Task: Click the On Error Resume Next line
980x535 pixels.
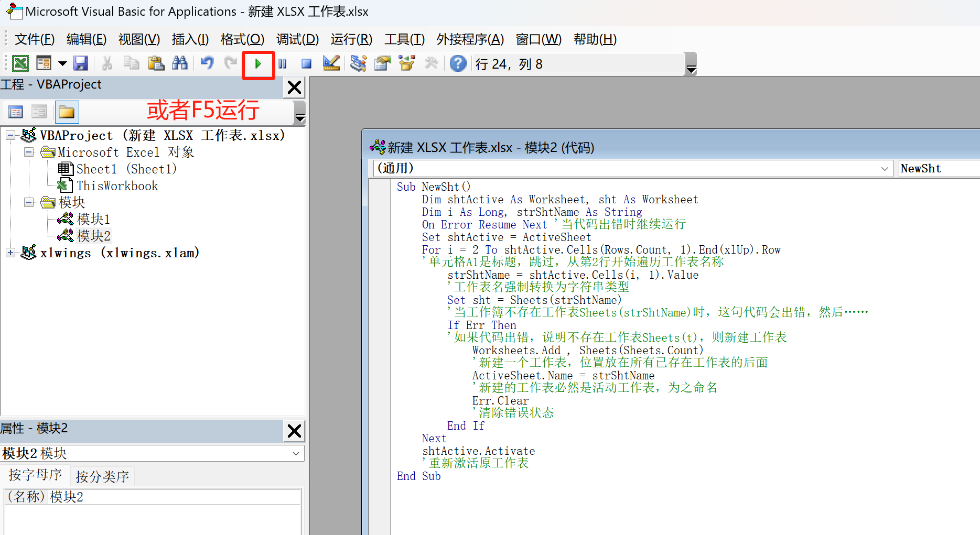Action: 484,224
